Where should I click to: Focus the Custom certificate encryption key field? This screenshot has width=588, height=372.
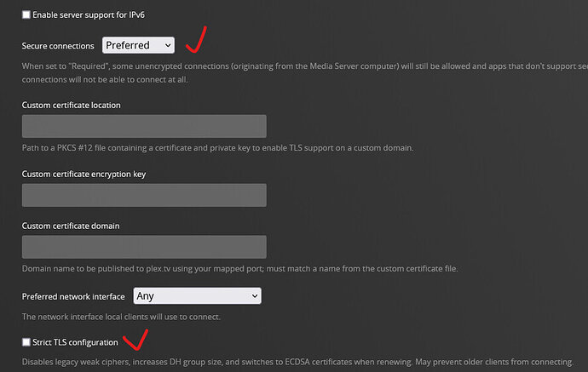pyautogui.click(x=144, y=195)
